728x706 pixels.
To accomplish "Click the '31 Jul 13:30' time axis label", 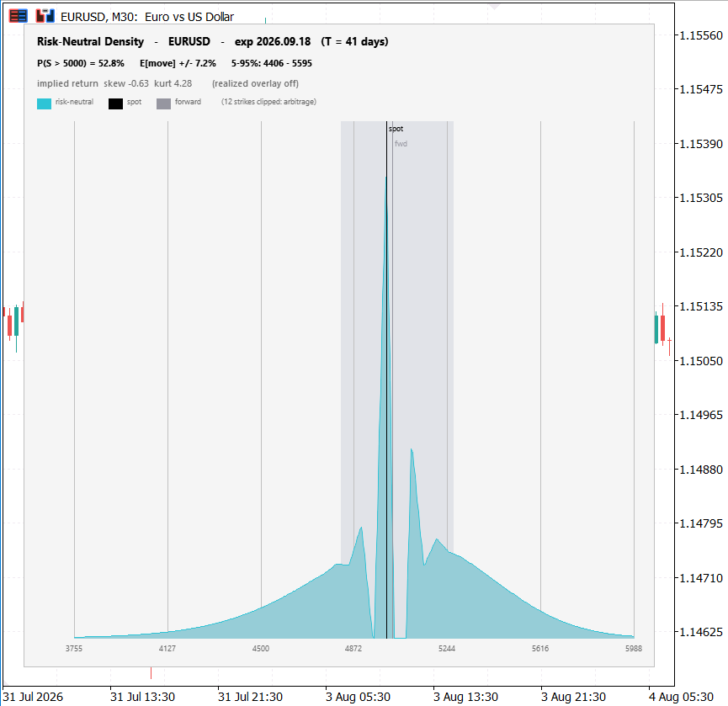I will pyautogui.click(x=142, y=698).
